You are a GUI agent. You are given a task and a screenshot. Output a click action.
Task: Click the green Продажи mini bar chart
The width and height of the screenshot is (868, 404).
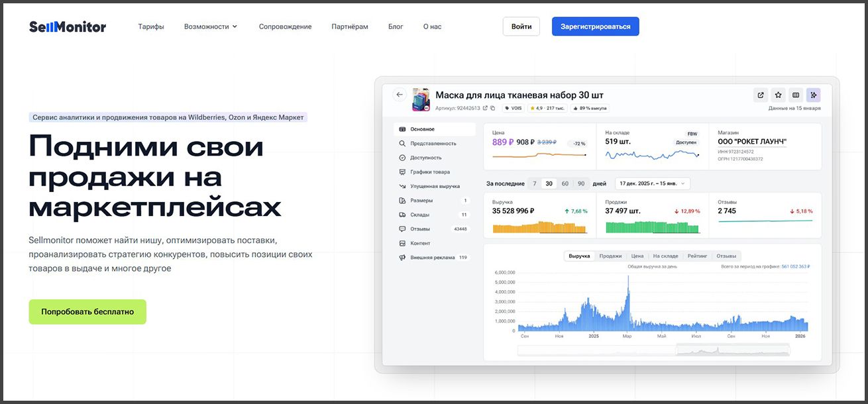tap(653, 227)
